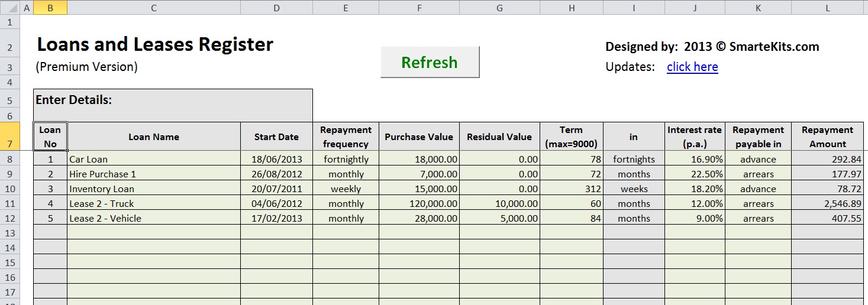Select the Loan No header cell
The image size is (868, 305).
click(50, 137)
